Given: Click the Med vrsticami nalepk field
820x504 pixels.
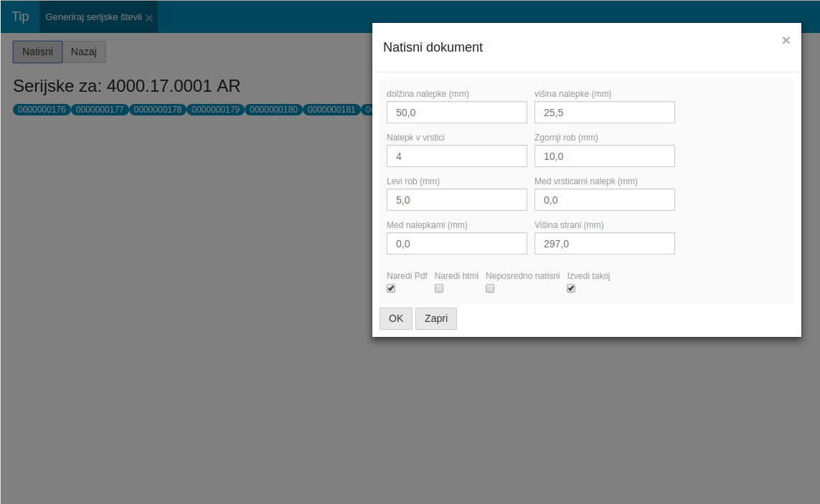Looking at the screenshot, I should pyautogui.click(x=604, y=200).
